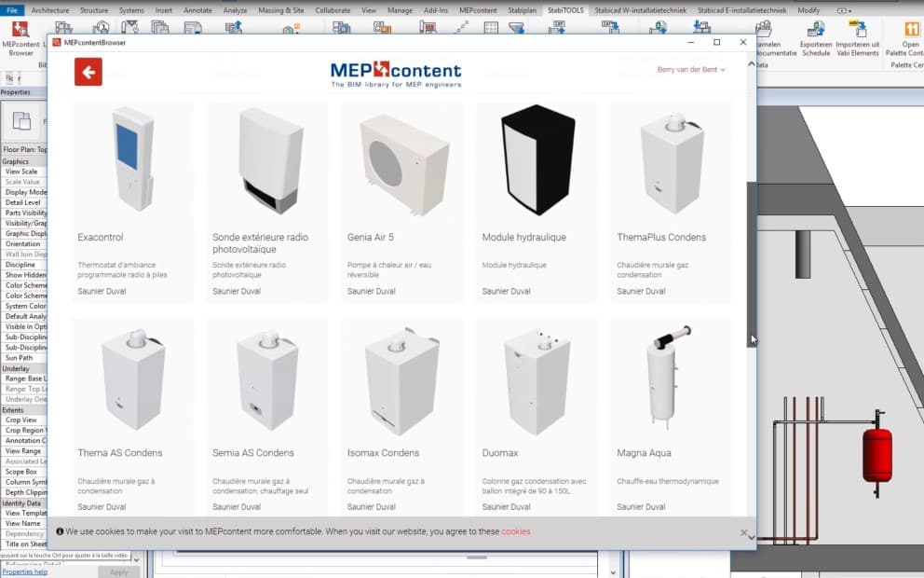
Task: Open the Properties help link
Action: (x=24, y=571)
